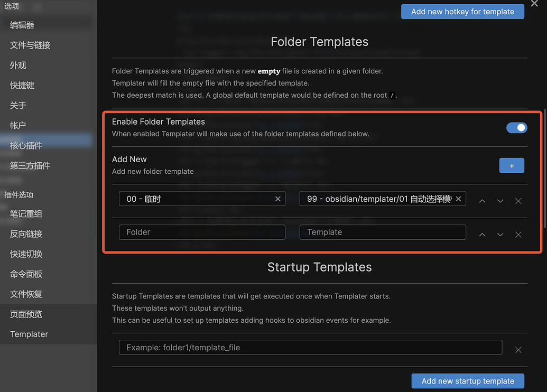This screenshot has height=392, width=547.
Task: Clear the 00 - 临时 folder field
Action: 278,199
